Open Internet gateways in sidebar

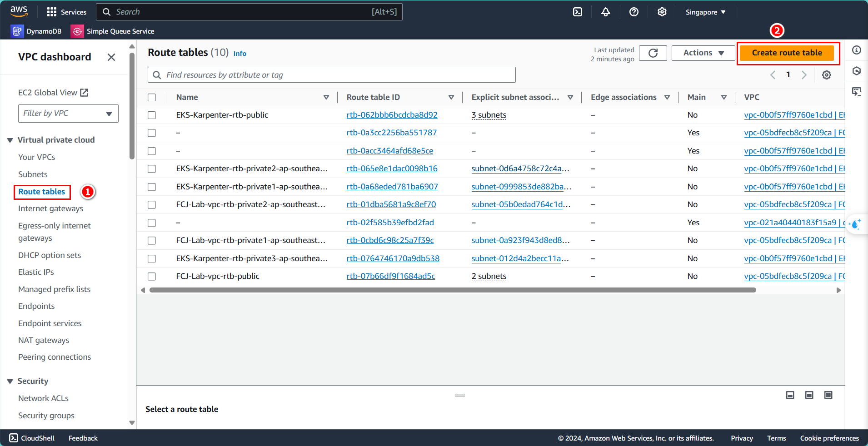(51, 208)
